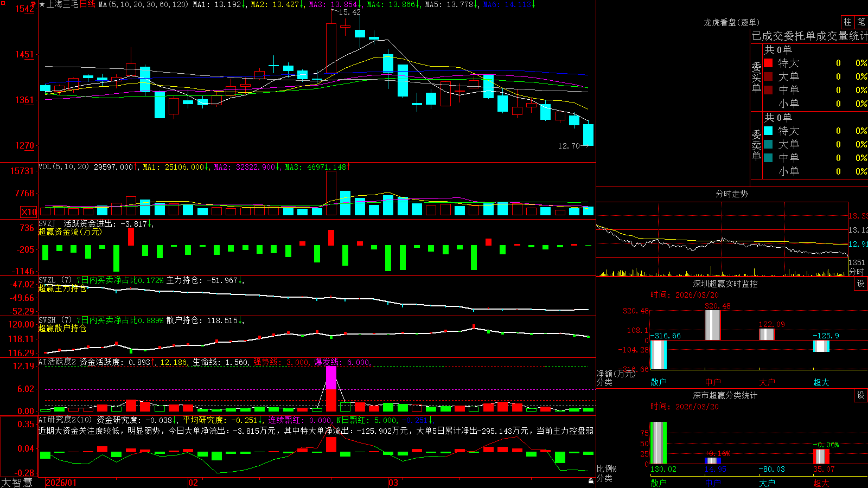This screenshot has width=868, height=488.
Task: Click the 上海三毛 stock name
Action: pyautogui.click(x=62, y=4)
